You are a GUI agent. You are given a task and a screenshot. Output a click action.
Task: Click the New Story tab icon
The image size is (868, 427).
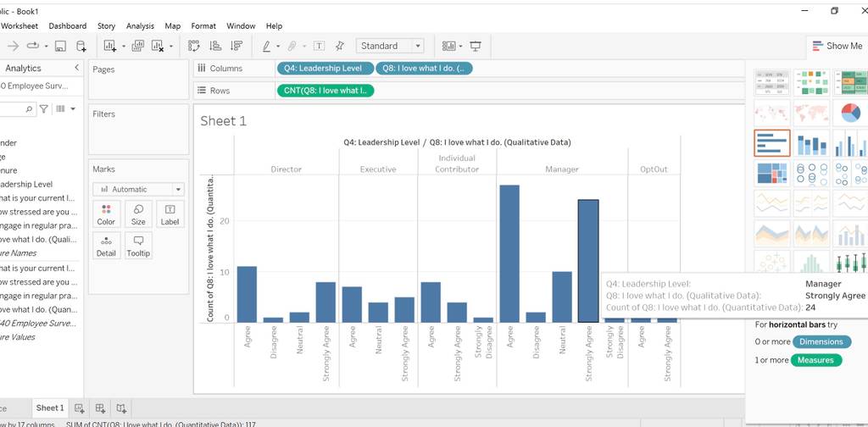[121, 408]
